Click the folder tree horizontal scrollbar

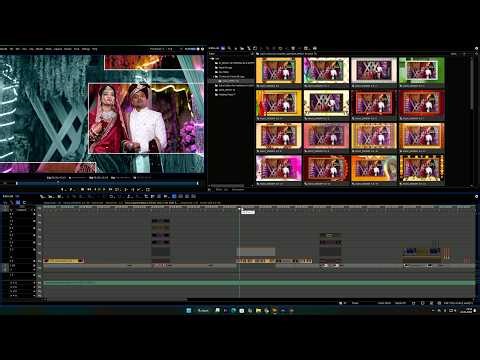(x=227, y=186)
